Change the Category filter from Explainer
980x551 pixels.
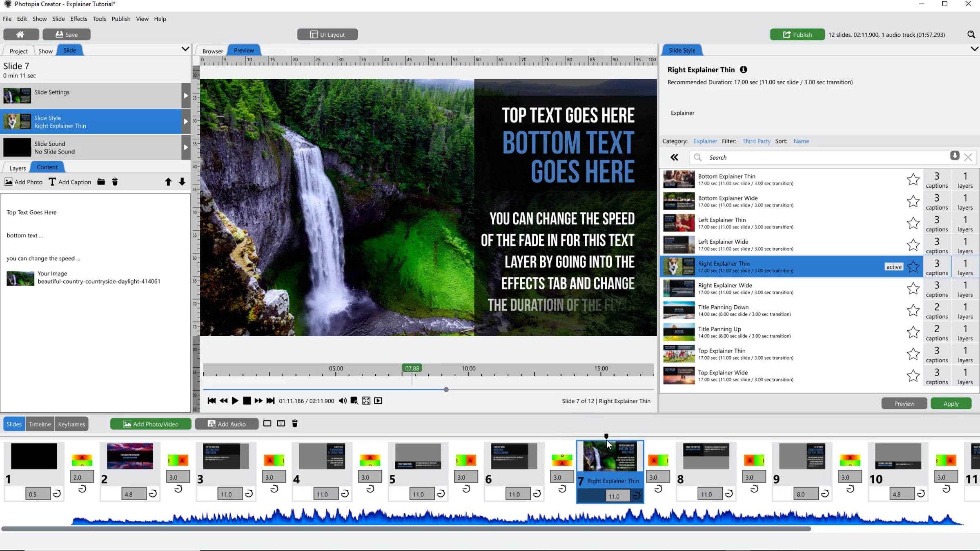[705, 141]
